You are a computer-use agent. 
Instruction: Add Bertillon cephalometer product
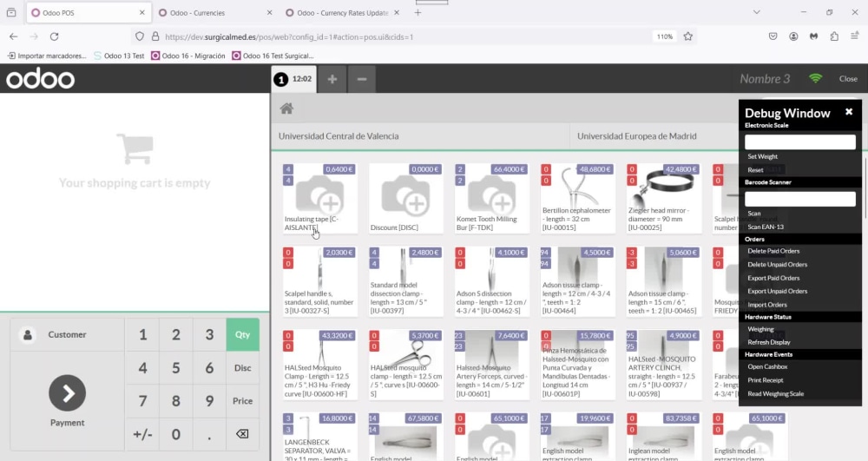coord(577,198)
